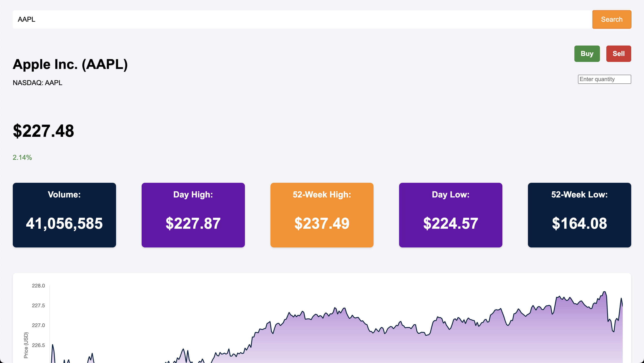
Task: Click the green 2.14% change value
Action: pyautogui.click(x=22, y=157)
